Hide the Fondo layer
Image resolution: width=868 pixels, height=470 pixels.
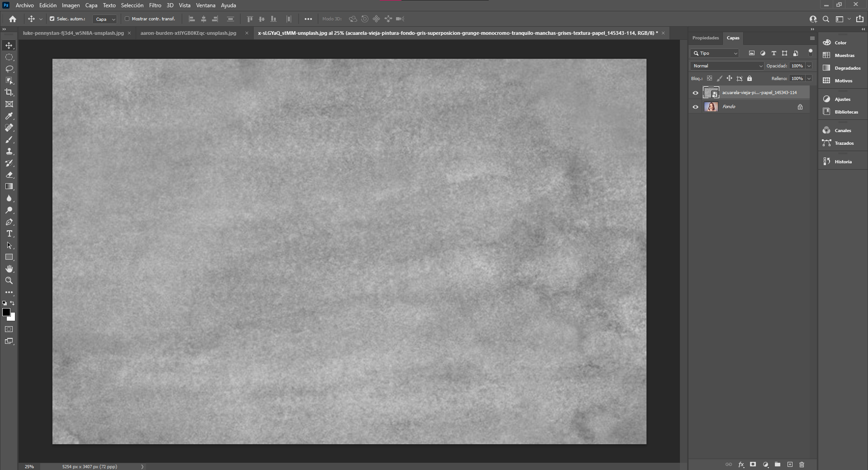(695, 107)
